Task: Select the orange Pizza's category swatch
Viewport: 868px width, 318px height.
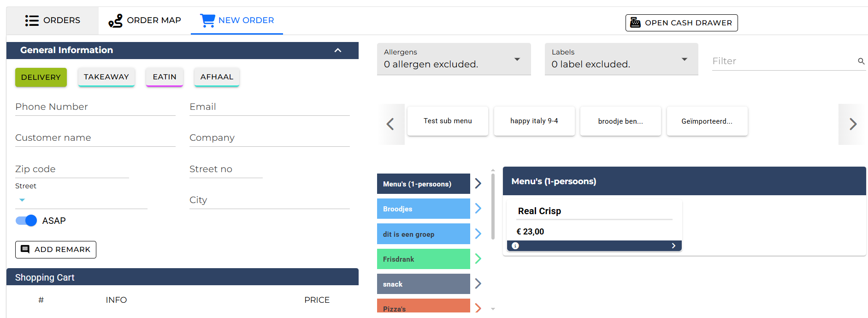Action: 423,306
